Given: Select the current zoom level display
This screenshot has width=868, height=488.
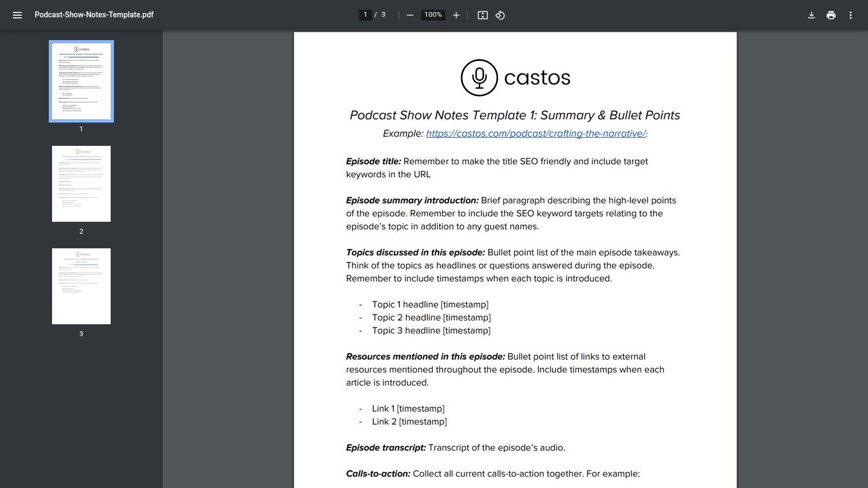Looking at the screenshot, I should tap(432, 15).
